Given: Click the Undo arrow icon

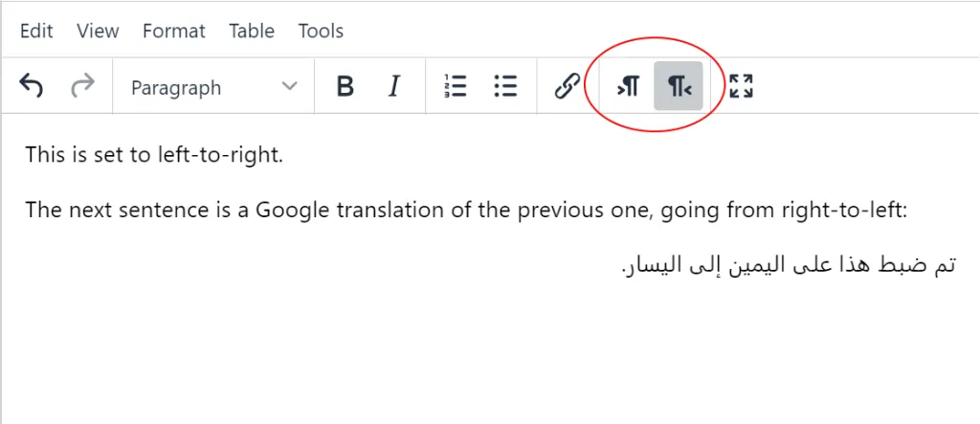Looking at the screenshot, I should click(x=32, y=87).
